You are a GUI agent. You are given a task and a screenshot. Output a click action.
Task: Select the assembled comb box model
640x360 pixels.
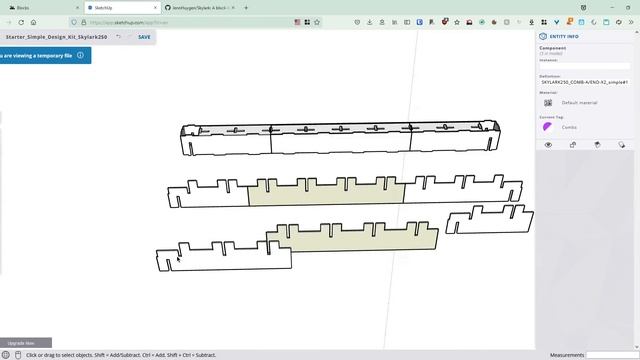pos(340,138)
